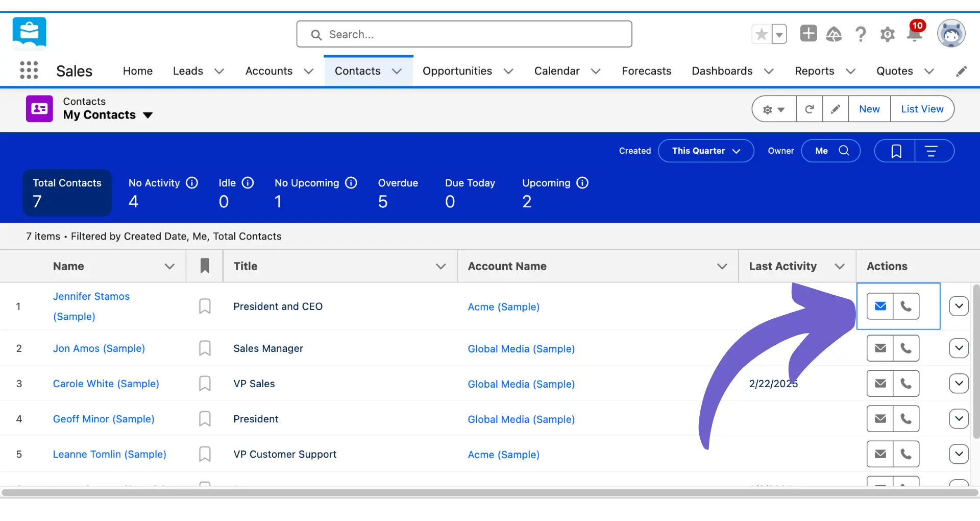Click the New contact button
This screenshot has height=521, width=980.
[x=869, y=109]
